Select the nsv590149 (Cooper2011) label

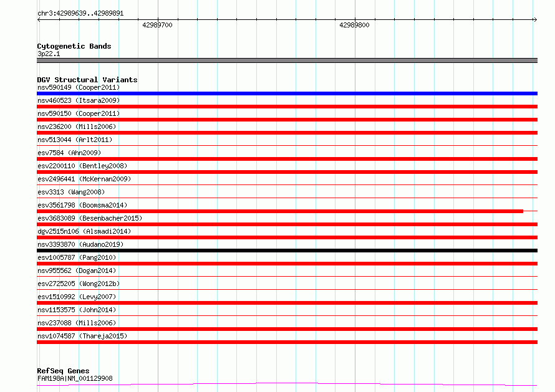(79, 87)
